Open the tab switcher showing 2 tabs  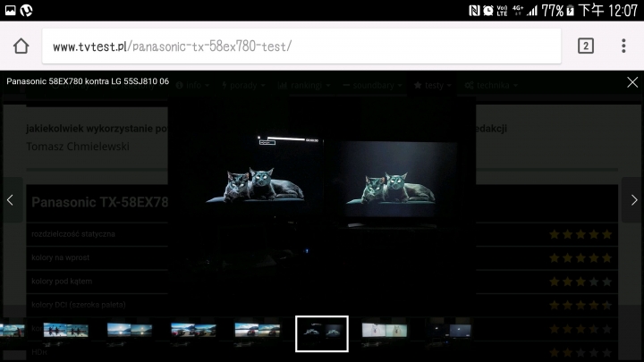click(586, 46)
